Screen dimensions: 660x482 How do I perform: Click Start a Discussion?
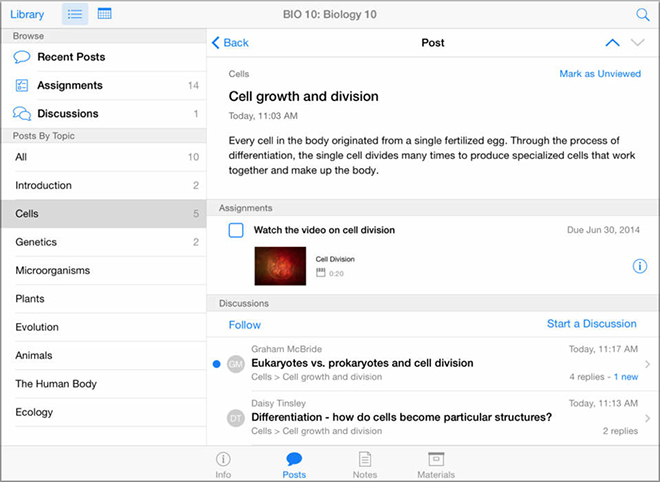[x=591, y=324]
